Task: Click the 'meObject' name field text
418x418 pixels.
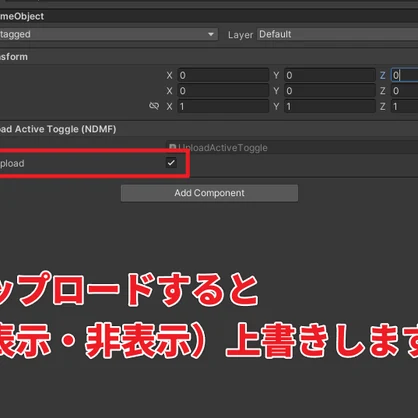Action: [x=22, y=16]
